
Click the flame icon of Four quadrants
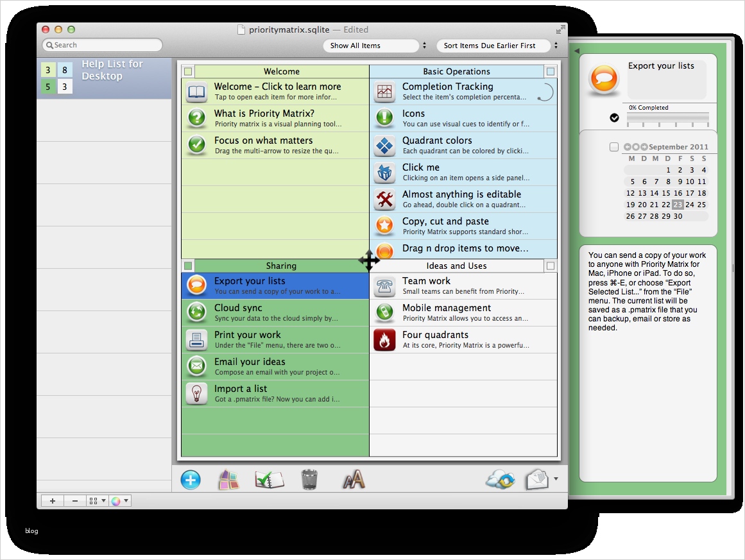point(385,339)
